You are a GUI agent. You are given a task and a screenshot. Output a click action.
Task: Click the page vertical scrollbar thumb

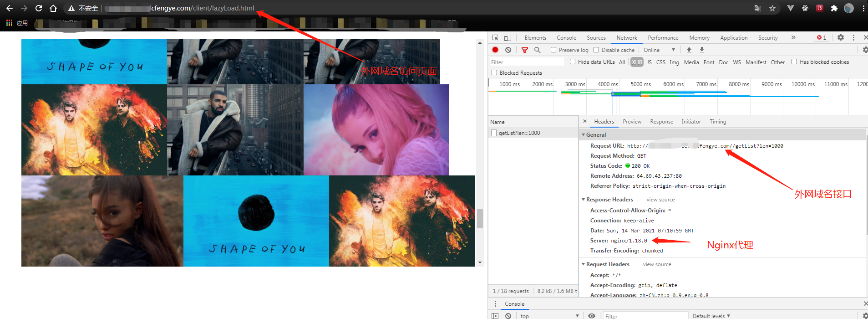[x=480, y=218]
